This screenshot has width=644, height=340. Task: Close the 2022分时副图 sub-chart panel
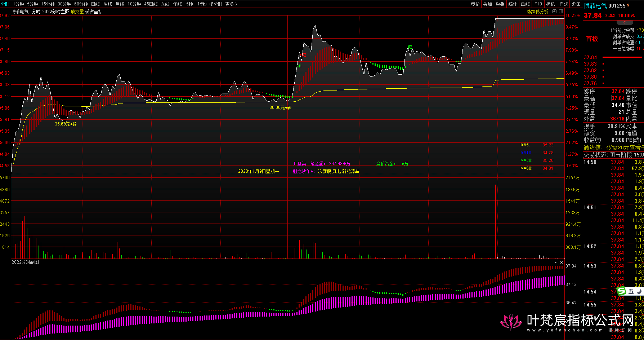(x=562, y=262)
